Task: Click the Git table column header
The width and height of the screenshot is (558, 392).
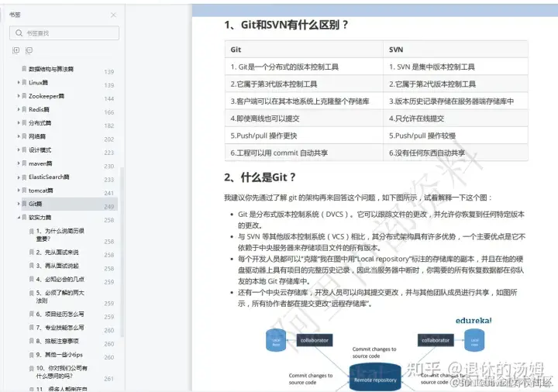Action: pos(304,50)
